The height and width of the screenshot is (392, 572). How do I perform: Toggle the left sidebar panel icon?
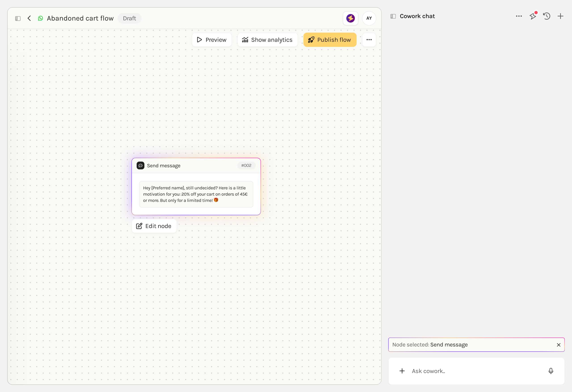pyautogui.click(x=18, y=19)
